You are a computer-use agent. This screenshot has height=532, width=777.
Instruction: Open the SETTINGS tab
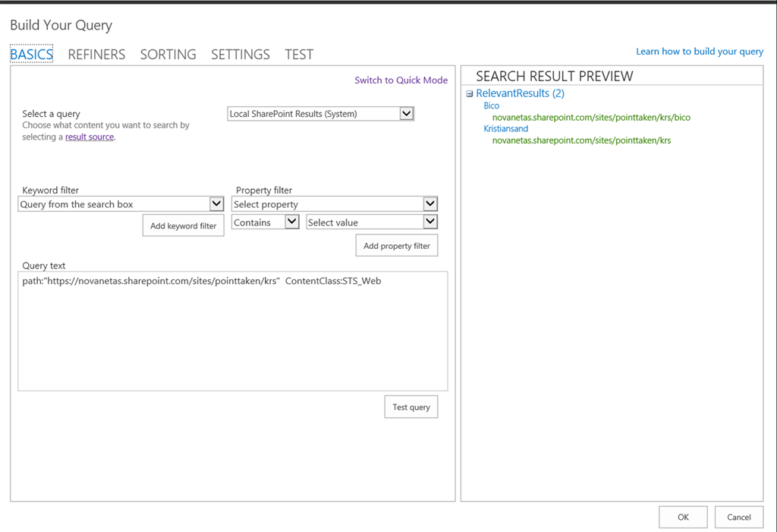(x=240, y=55)
